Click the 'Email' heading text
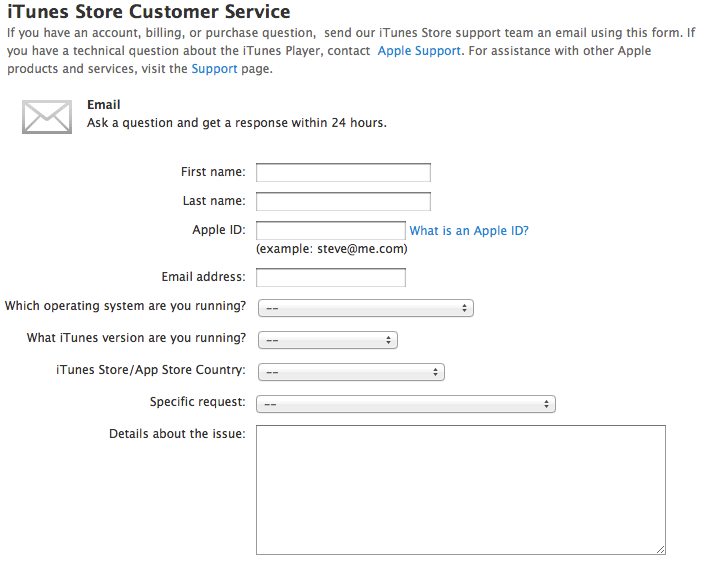 coord(104,104)
